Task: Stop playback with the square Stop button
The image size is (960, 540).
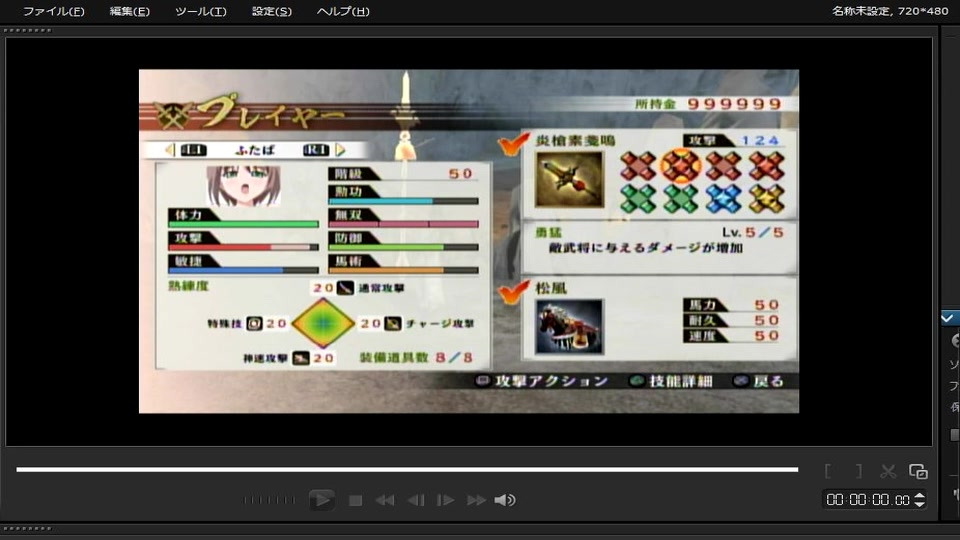Action: [355, 500]
